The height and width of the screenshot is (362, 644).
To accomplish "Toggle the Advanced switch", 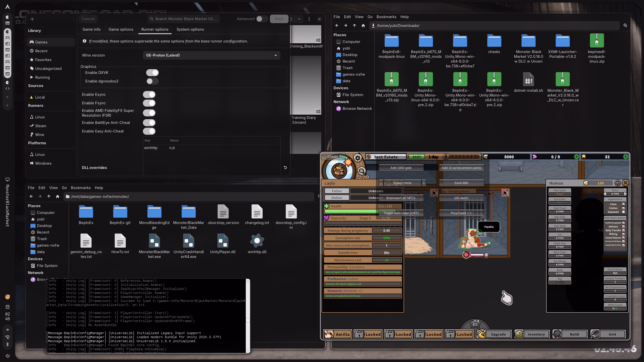I will (x=262, y=19).
